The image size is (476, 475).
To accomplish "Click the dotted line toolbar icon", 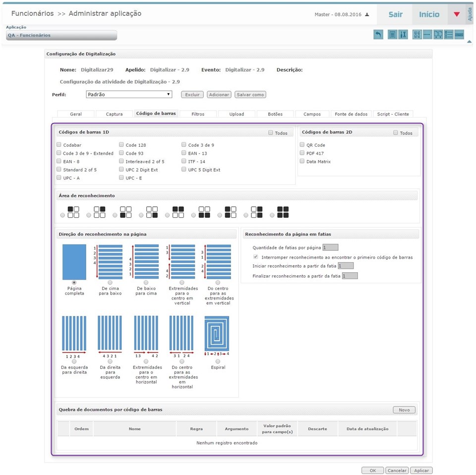I will (x=427, y=34).
